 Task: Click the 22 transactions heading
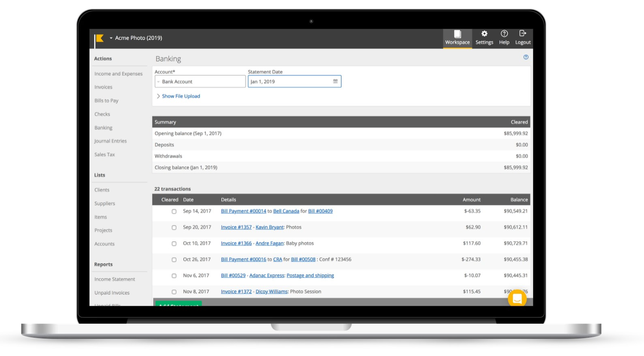(172, 189)
